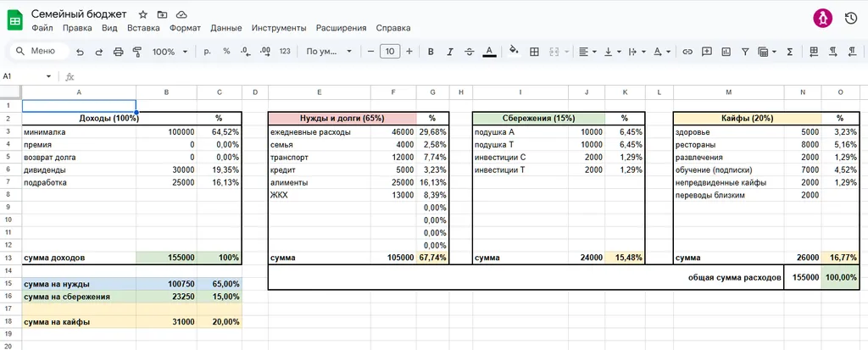This screenshot has width=868, height=350.
Task: Open the horizontal align dropdown
Action: (587, 52)
